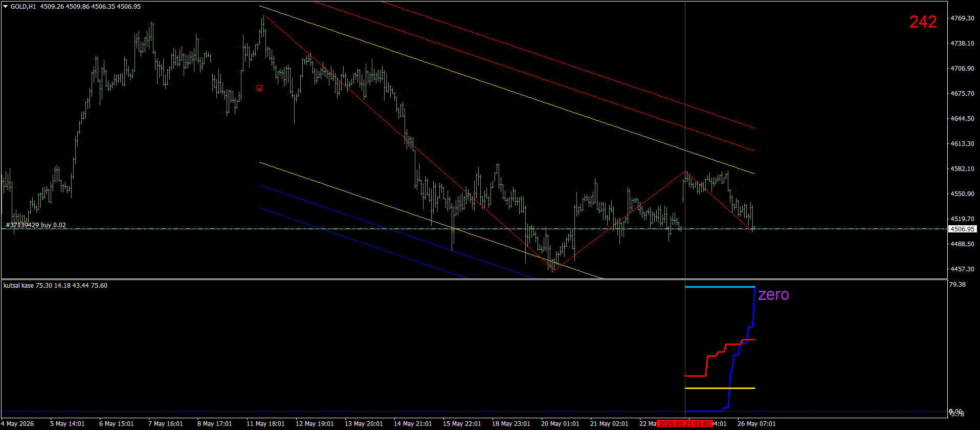
Task: Open the GOLD,H1 chart dropdown triangle
Action: pos(5,7)
